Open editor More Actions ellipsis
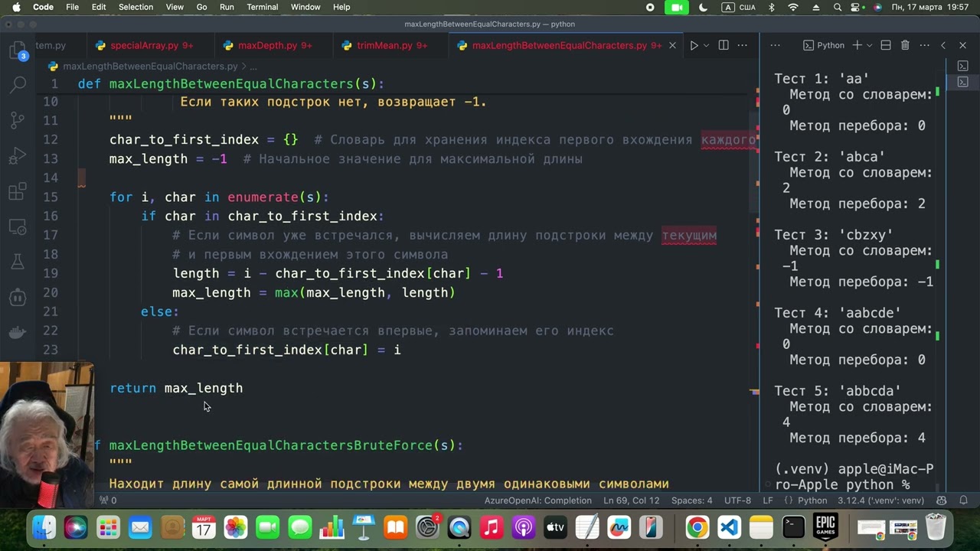 tap(743, 45)
